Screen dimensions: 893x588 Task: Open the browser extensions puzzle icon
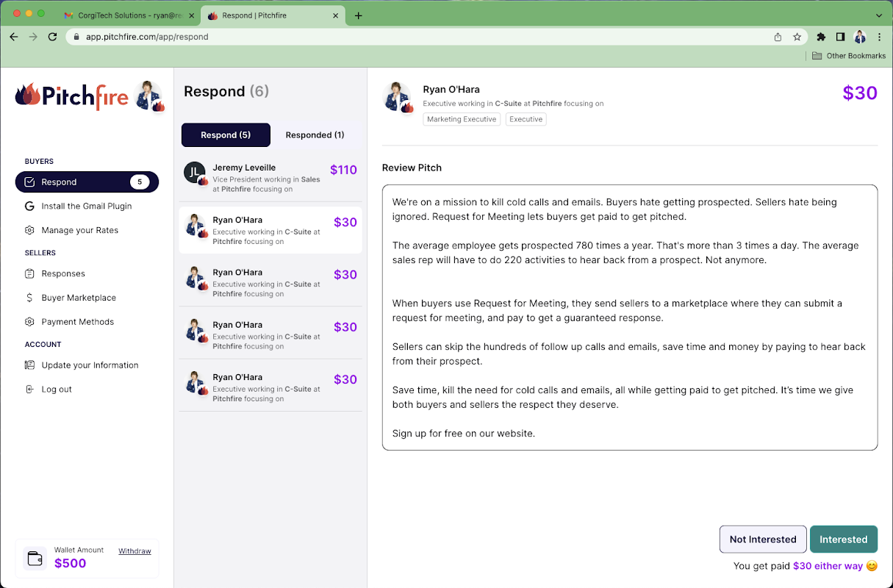(x=822, y=37)
